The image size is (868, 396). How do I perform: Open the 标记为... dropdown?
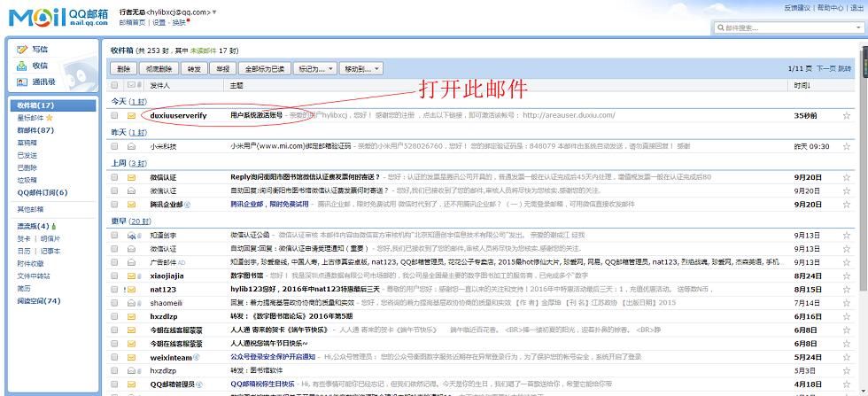point(314,69)
